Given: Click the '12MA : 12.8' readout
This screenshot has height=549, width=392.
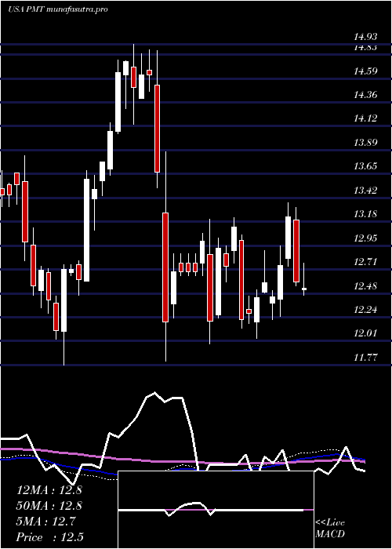Looking at the screenshot, I should (49, 490).
